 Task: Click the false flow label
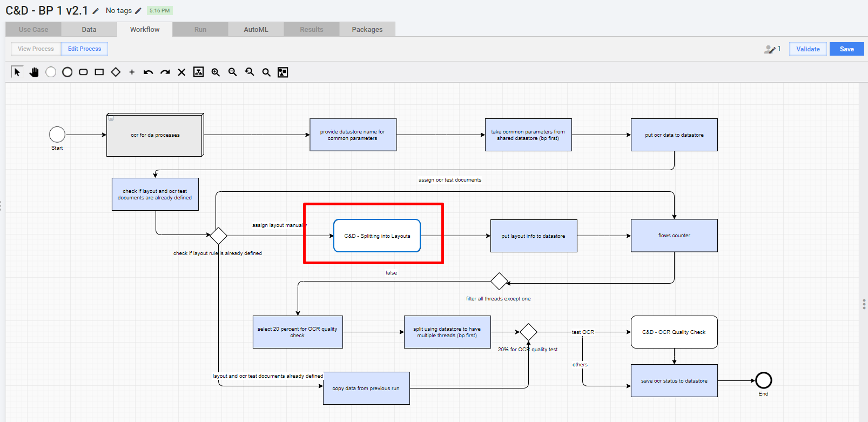pyautogui.click(x=391, y=273)
